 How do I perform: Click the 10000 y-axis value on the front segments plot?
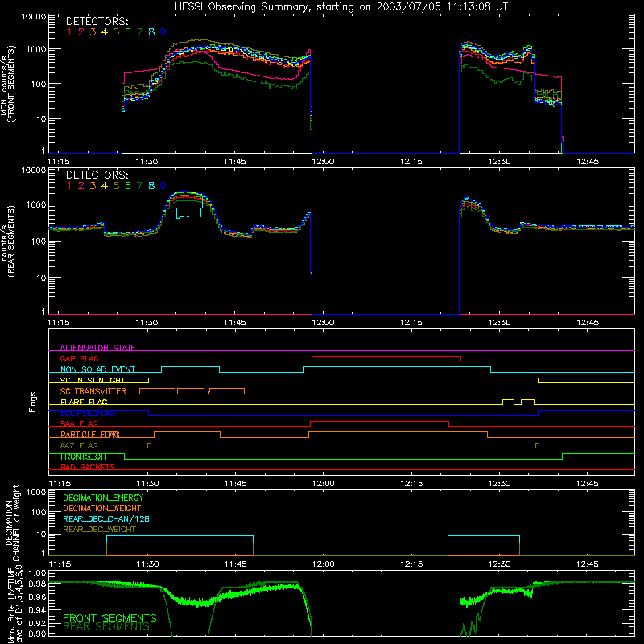pyautogui.click(x=34, y=16)
